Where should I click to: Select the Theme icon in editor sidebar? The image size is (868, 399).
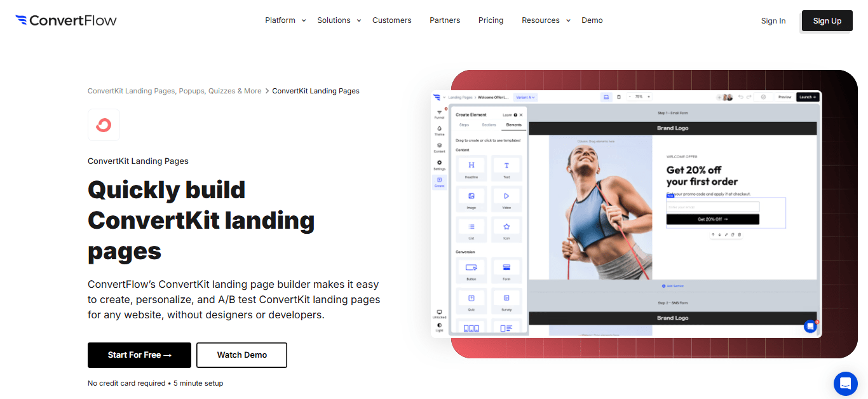pos(439,130)
